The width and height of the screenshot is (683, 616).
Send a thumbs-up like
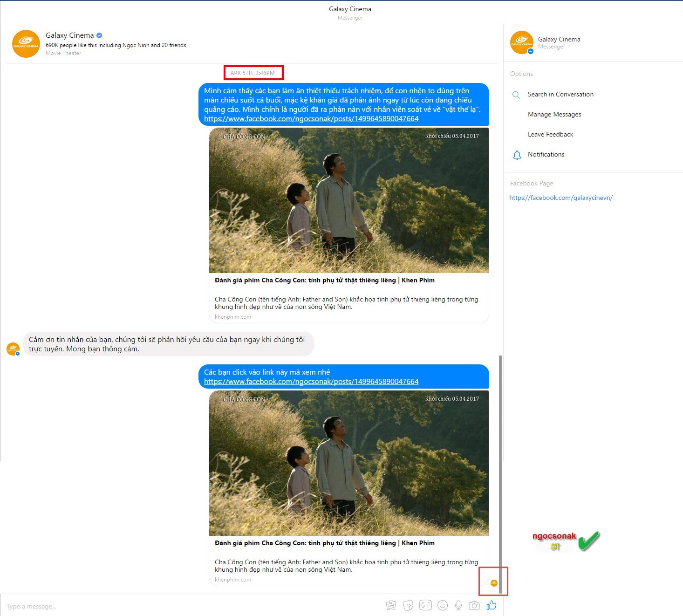[492, 605]
